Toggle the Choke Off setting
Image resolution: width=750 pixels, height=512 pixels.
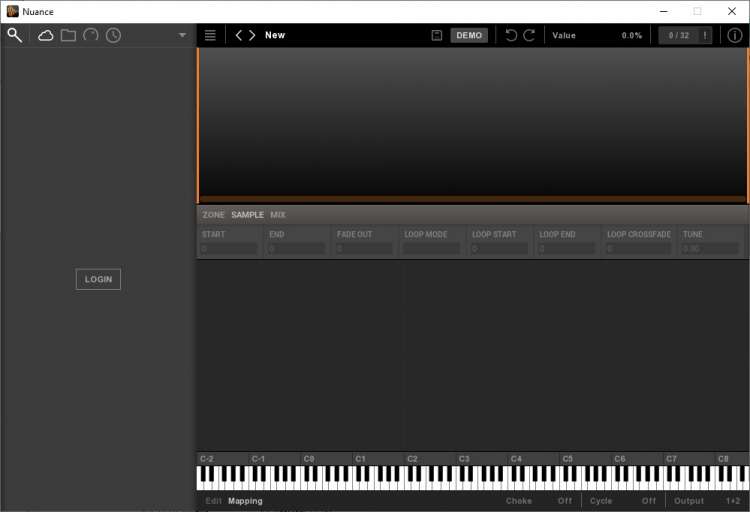click(x=565, y=501)
